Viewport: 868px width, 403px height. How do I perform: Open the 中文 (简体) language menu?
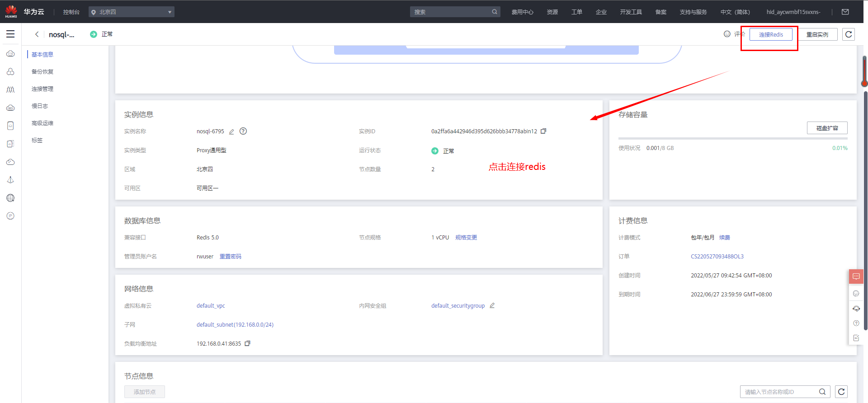[x=735, y=12]
